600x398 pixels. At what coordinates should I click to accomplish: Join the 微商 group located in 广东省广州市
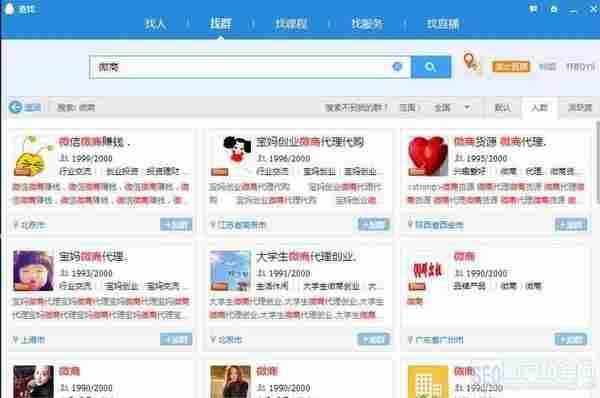coord(571,339)
